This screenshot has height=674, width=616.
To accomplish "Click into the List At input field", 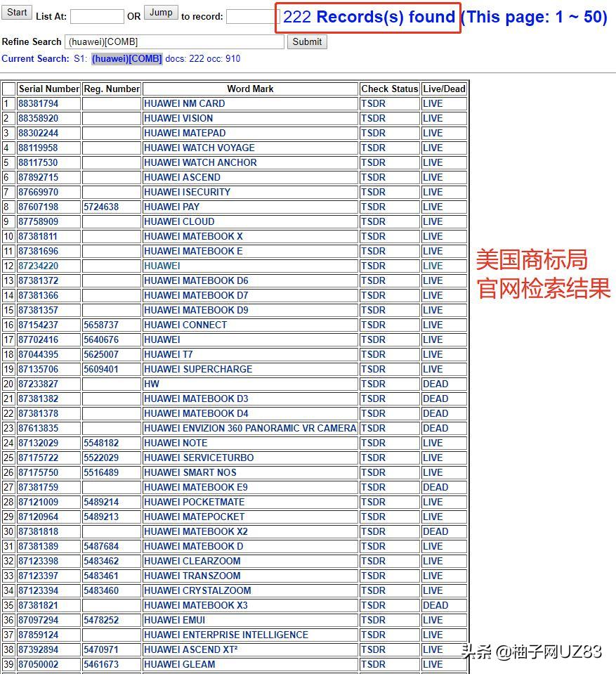I will pos(96,15).
